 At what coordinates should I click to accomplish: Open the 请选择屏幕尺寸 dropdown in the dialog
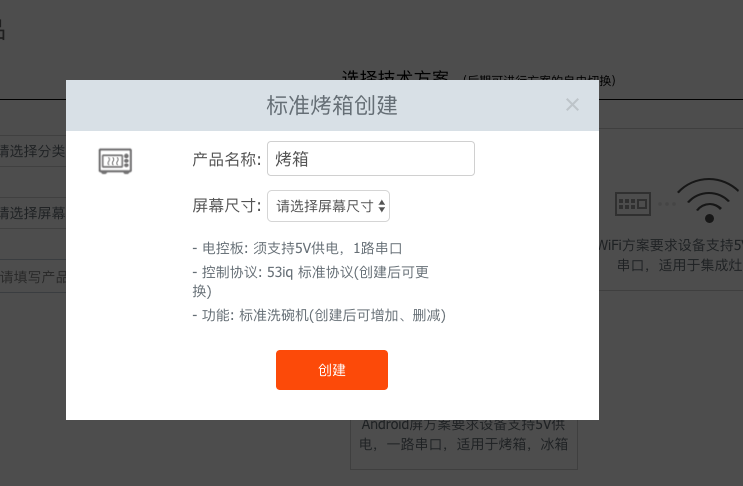pos(328,206)
